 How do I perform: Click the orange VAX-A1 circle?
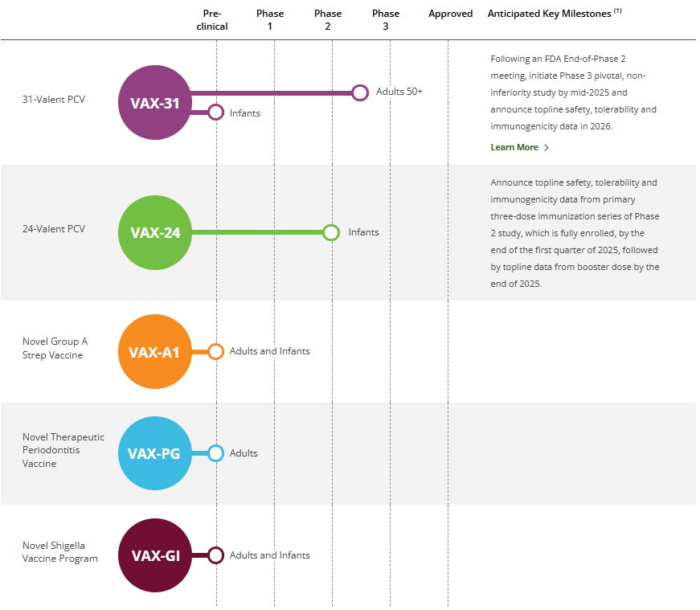[155, 351]
